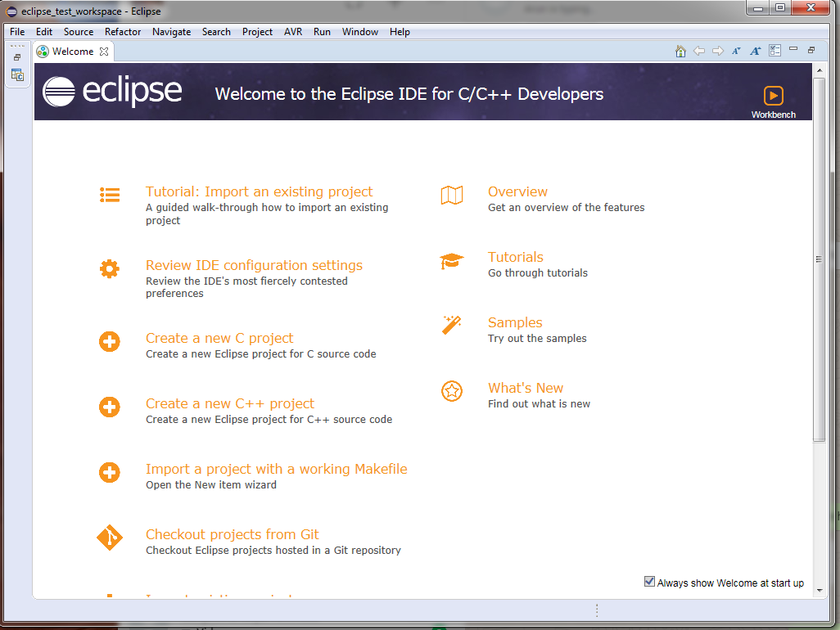Open the File menu
Screen dimensions: 840x630
(17, 32)
